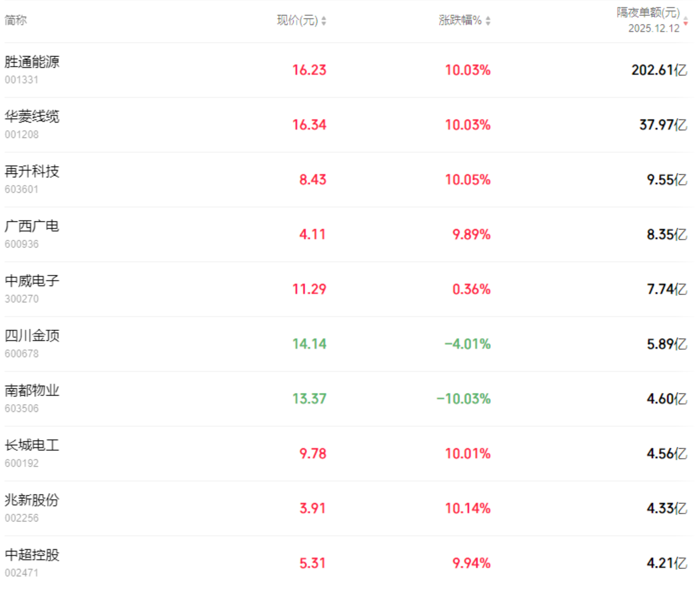700x589 pixels.
Task: Select 再升科技 row name
Action: click(32, 171)
